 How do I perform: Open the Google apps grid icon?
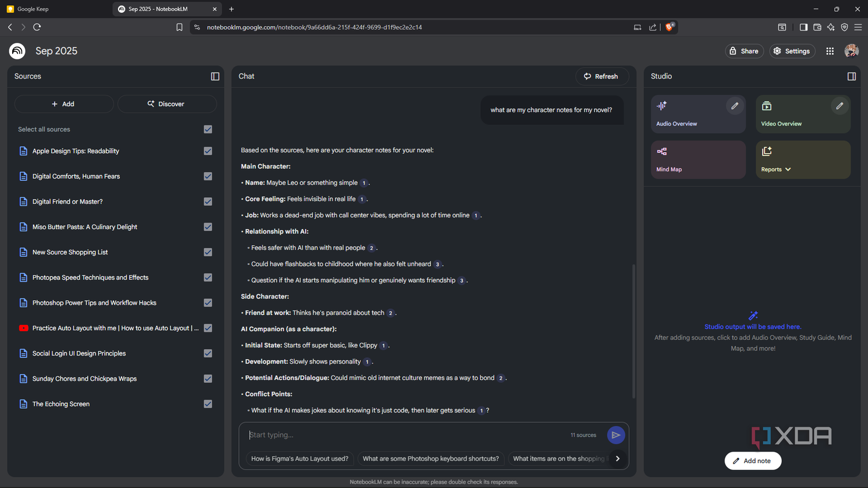pyautogui.click(x=830, y=51)
